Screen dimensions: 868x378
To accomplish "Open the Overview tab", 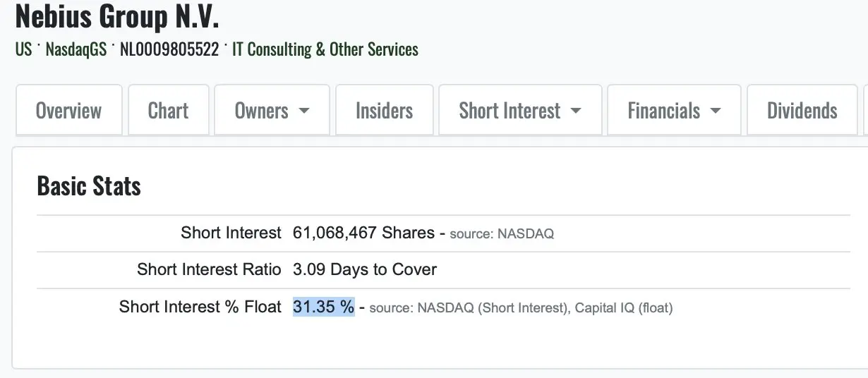I will [68, 110].
